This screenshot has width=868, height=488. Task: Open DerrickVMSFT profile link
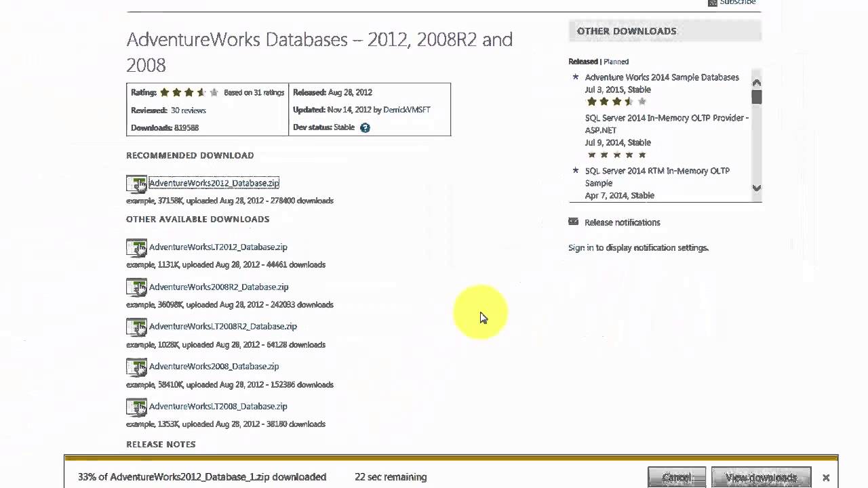tap(407, 110)
